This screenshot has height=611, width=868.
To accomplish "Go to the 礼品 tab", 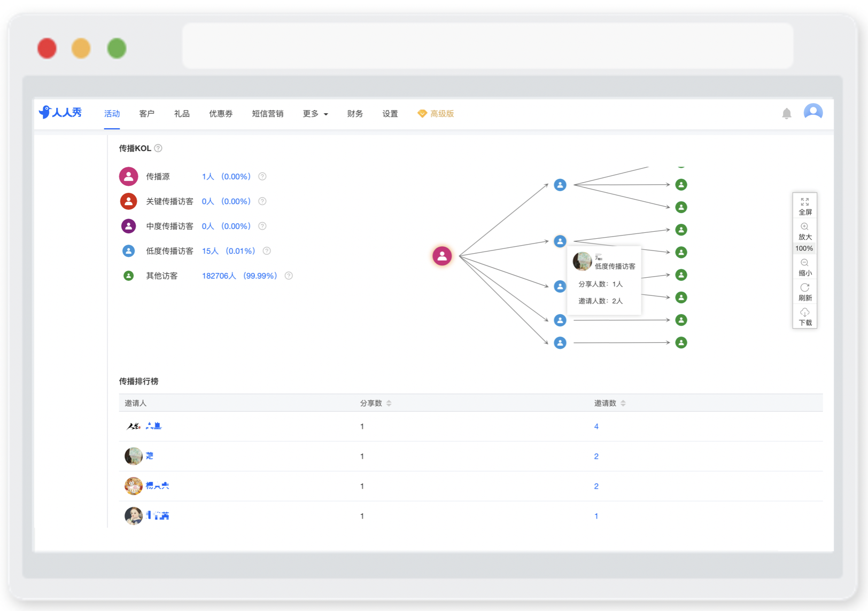I will [x=182, y=114].
